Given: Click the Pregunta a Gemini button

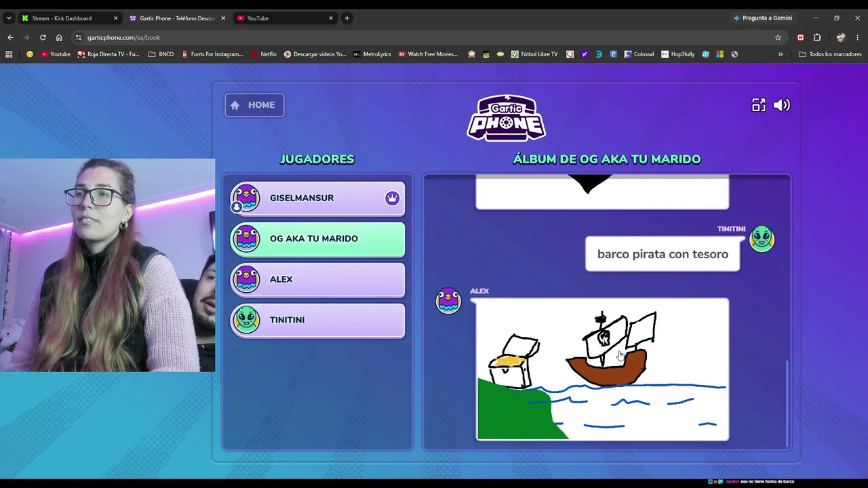Looking at the screenshot, I should tap(762, 18).
